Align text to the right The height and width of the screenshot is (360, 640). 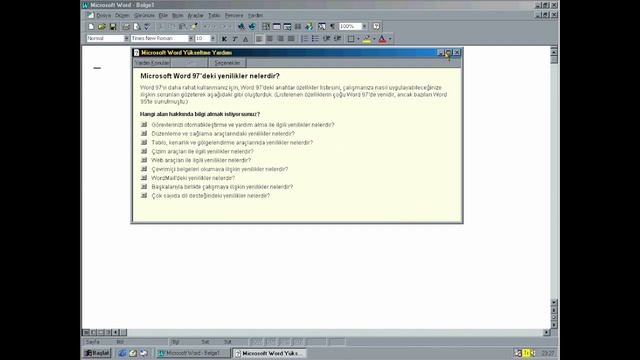click(280, 39)
